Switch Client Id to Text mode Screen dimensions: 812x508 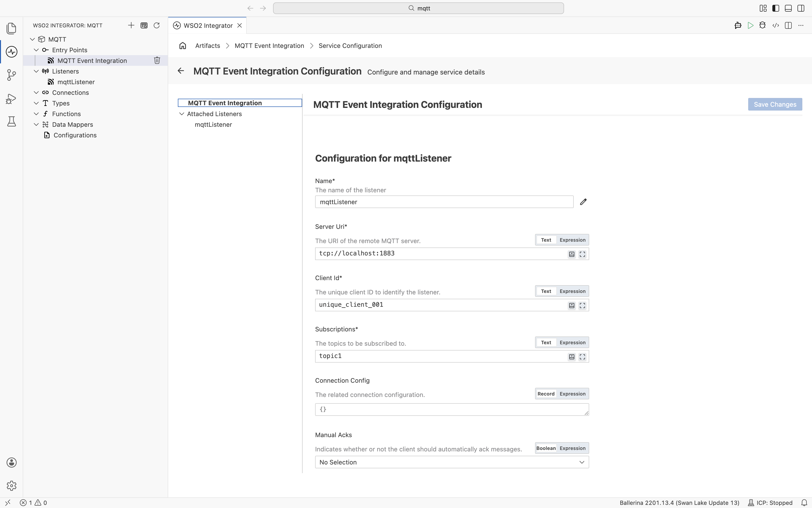[x=546, y=291]
